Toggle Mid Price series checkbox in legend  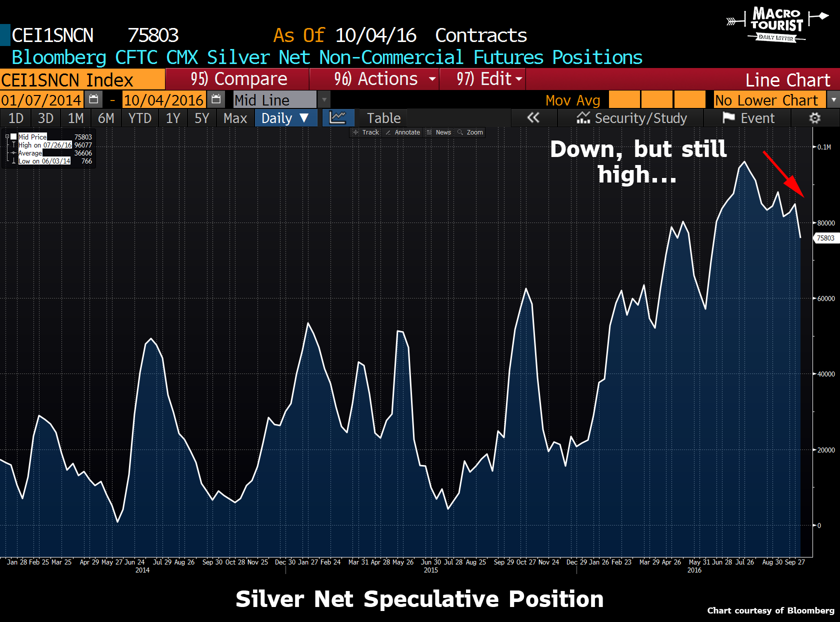(14, 136)
